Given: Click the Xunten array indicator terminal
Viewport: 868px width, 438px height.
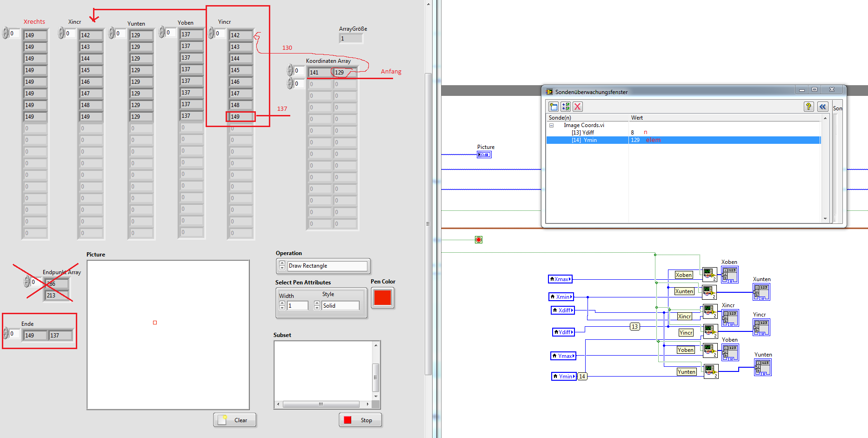Looking at the screenshot, I should pyautogui.click(x=761, y=292).
